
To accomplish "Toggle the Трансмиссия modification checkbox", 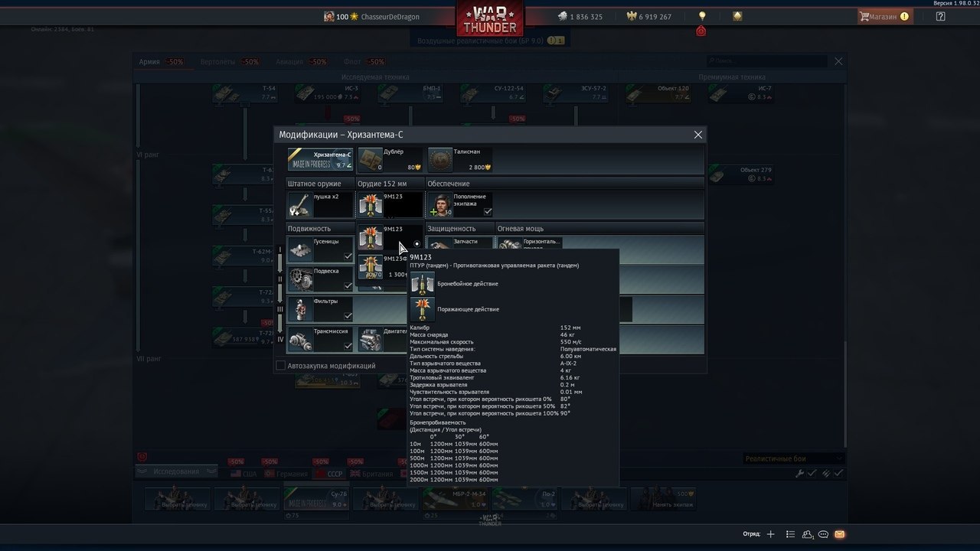I will pyautogui.click(x=348, y=346).
